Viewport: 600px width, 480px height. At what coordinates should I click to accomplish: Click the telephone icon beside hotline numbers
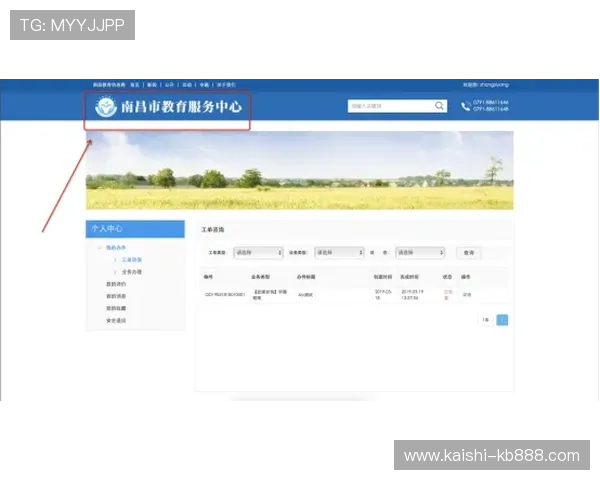click(x=466, y=106)
